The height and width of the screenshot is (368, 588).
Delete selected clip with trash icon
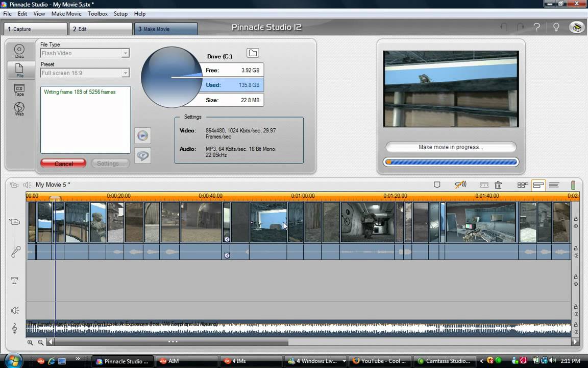(498, 185)
